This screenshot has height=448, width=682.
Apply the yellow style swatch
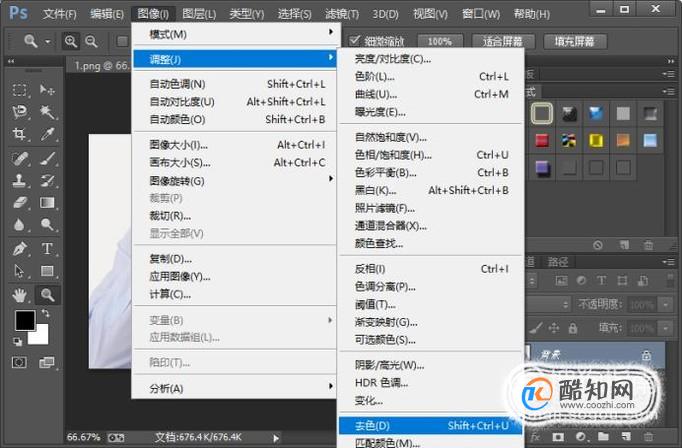coord(596,140)
